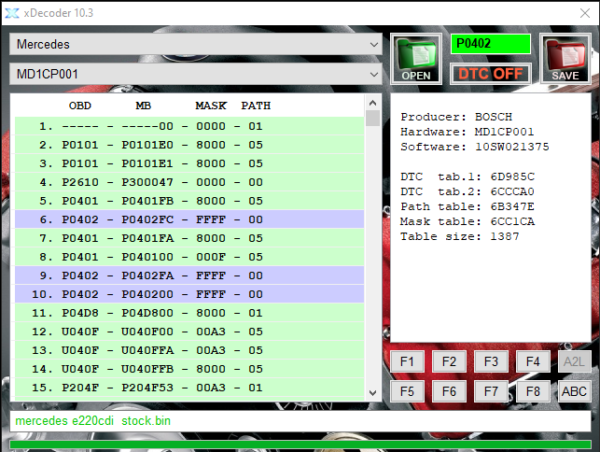Screen dimensions: 600x452
Task: Expand the Mercedes brand dropdown
Action: [x=195, y=45]
